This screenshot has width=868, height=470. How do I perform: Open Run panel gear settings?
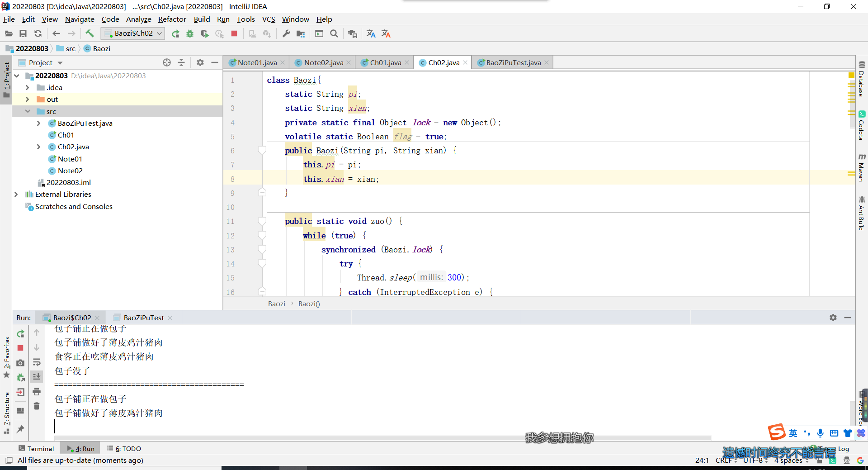point(833,318)
